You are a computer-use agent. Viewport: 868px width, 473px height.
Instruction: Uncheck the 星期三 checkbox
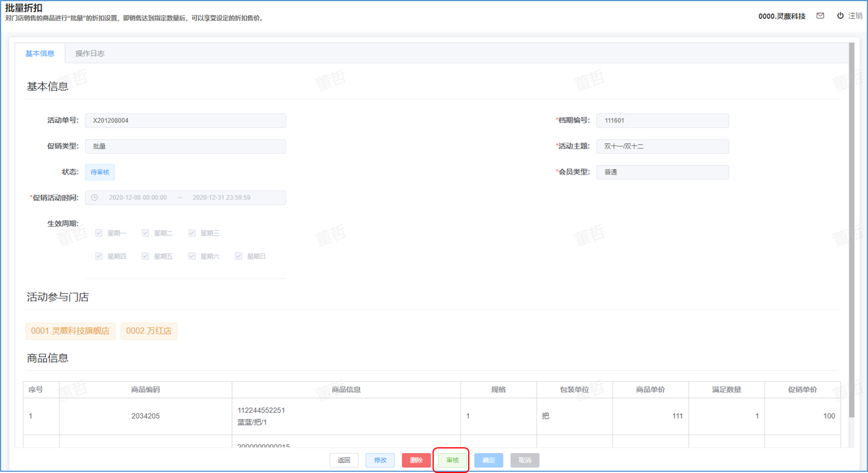click(x=192, y=233)
